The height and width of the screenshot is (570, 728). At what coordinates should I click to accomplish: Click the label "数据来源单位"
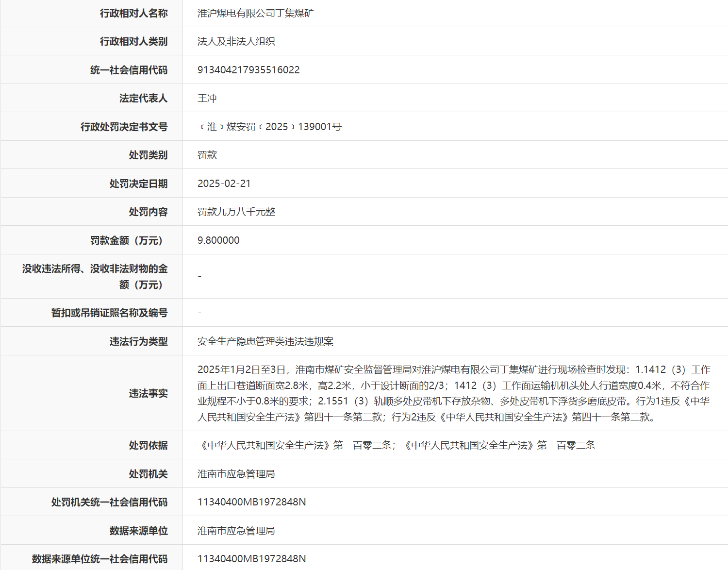(x=138, y=531)
